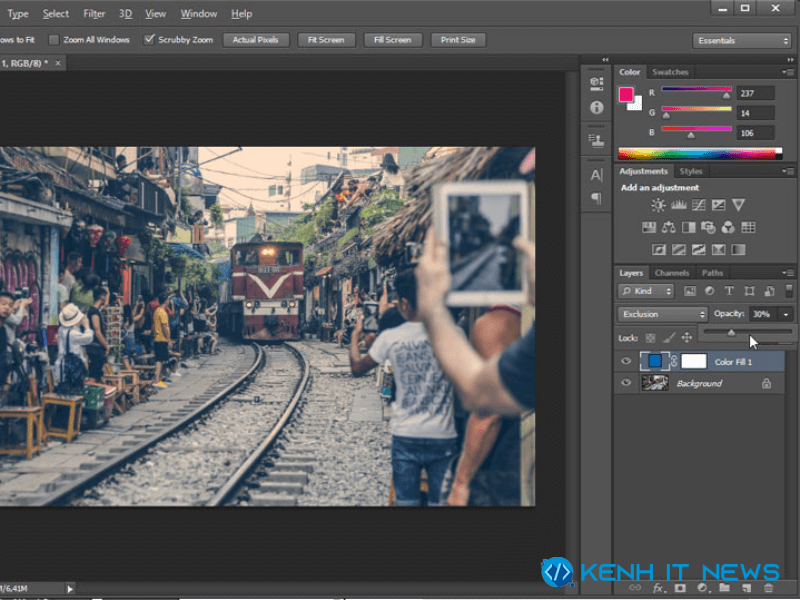Image resolution: width=800 pixels, height=600 pixels.
Task: Switch to the Swatches tab
Action: (670, 72)
